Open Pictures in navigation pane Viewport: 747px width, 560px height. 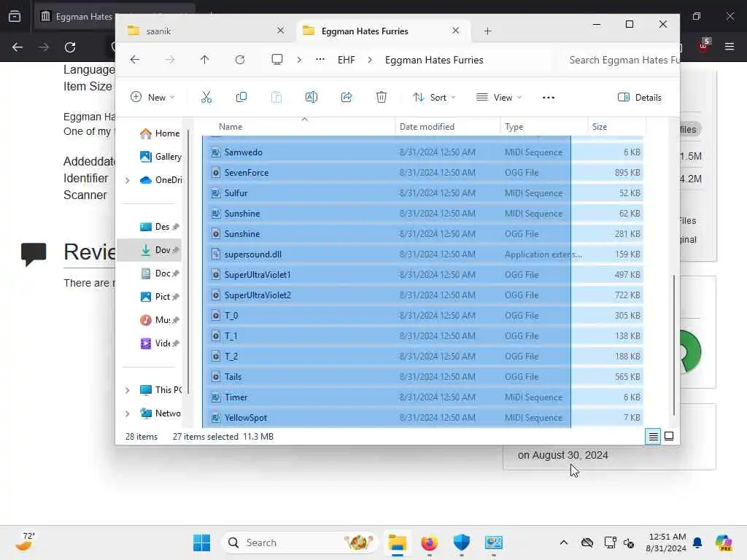point(160,297)
